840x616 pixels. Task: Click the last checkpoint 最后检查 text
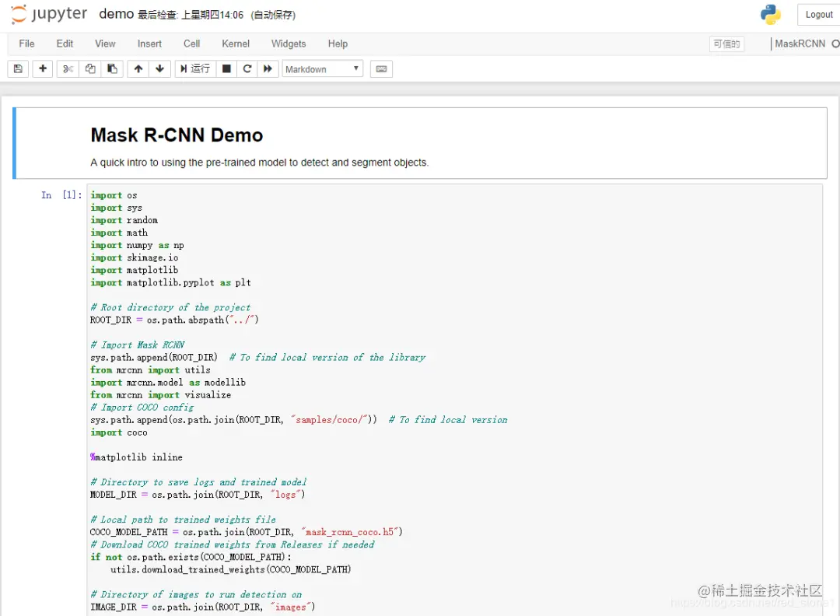(x=191, y=15)
